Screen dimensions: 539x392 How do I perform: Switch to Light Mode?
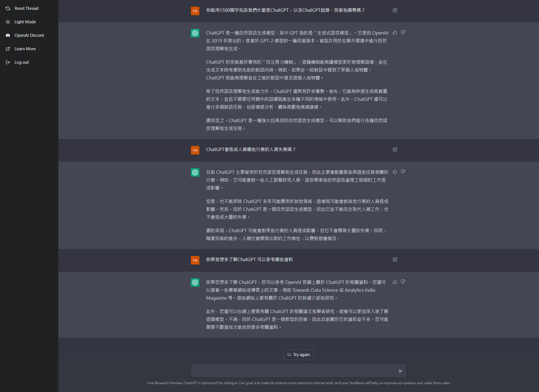click(x=25, y=22)
